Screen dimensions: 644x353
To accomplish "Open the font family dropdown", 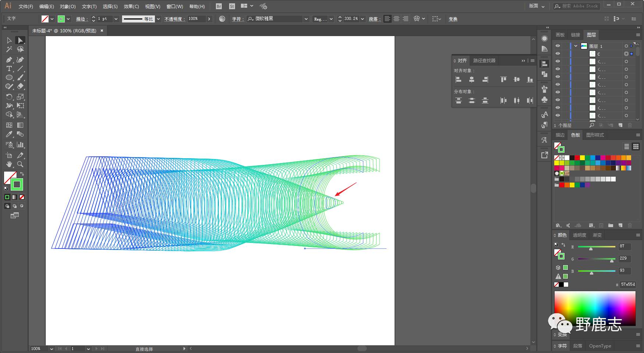I will pos(306,19).
